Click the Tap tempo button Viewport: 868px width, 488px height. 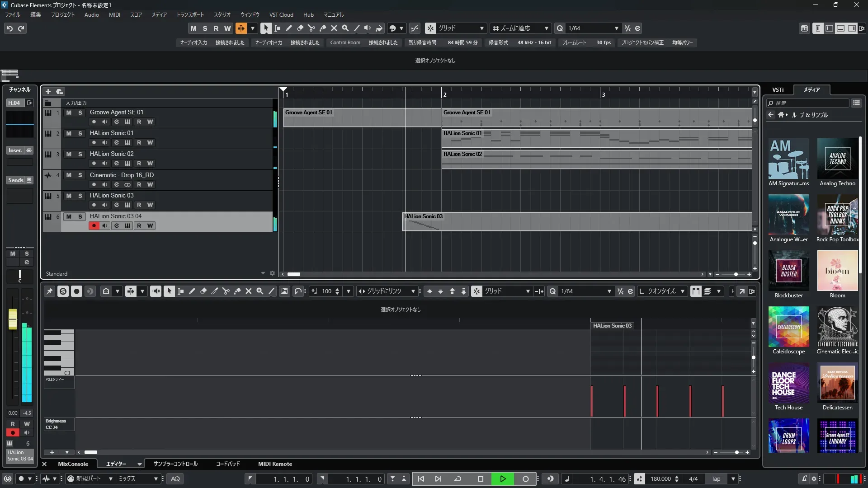716,479
